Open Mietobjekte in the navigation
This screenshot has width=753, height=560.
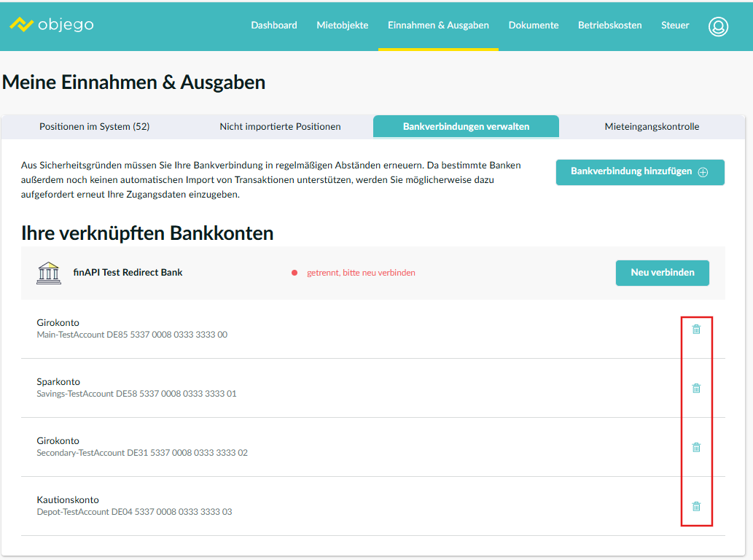click(343, 26)
